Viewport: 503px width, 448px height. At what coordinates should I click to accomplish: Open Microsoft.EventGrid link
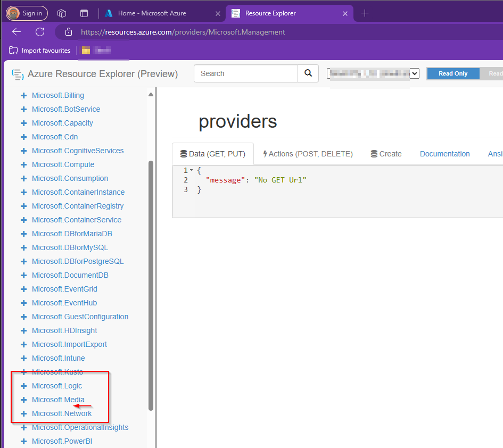(x=64, y=289)
